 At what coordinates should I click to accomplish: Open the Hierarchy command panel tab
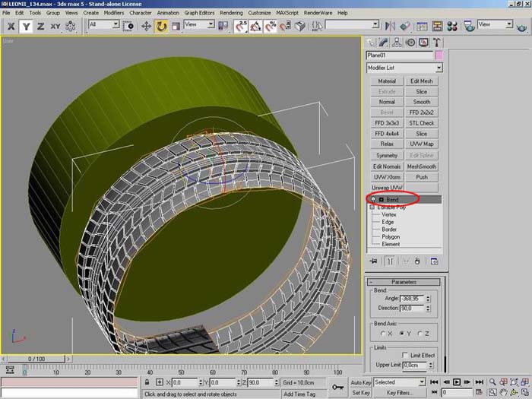pos(397,43)
